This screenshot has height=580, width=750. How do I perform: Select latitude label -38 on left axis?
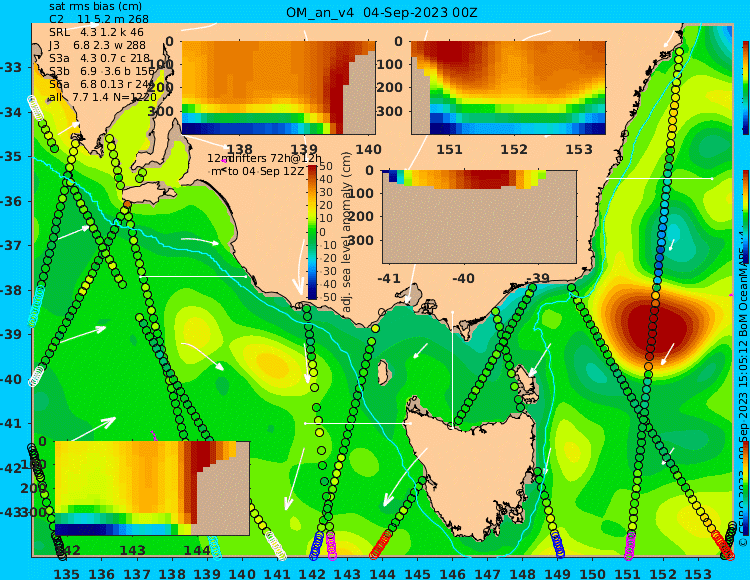[x=11, y=290]
